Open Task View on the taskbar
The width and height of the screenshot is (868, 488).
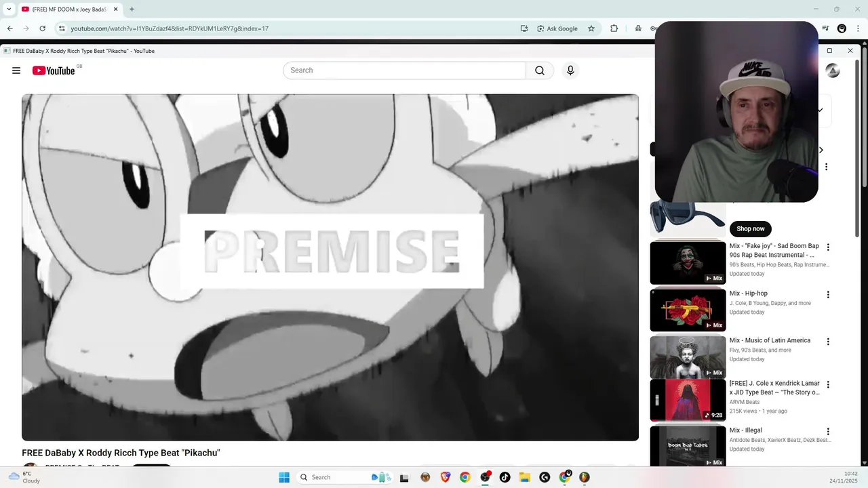click(404, 477)
